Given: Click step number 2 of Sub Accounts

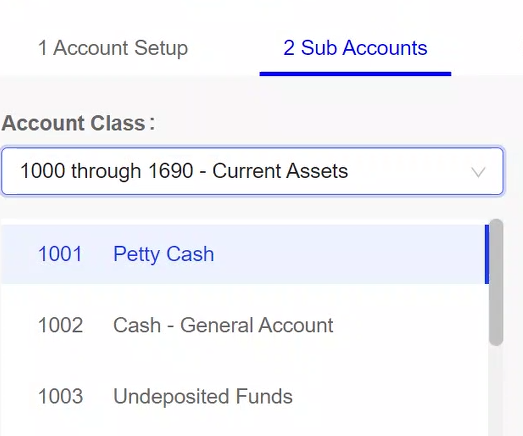Looking at the screenshot, I should [x=289, y=48].
